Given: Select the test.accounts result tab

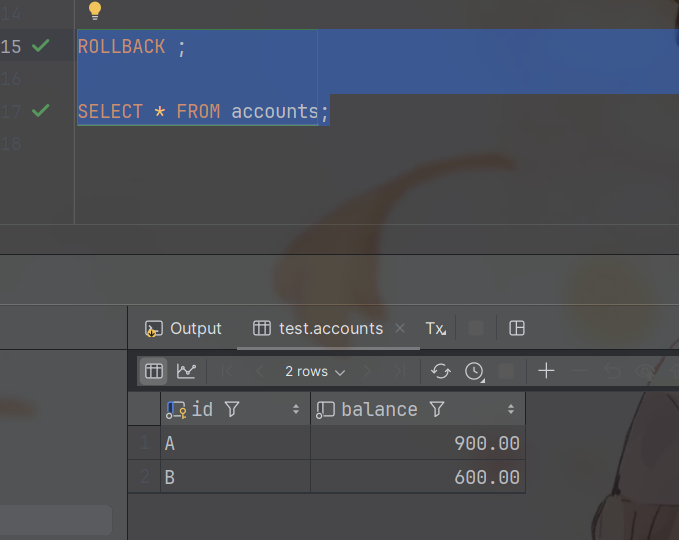Looking at the screenshot, I should [x=330, y=328].
